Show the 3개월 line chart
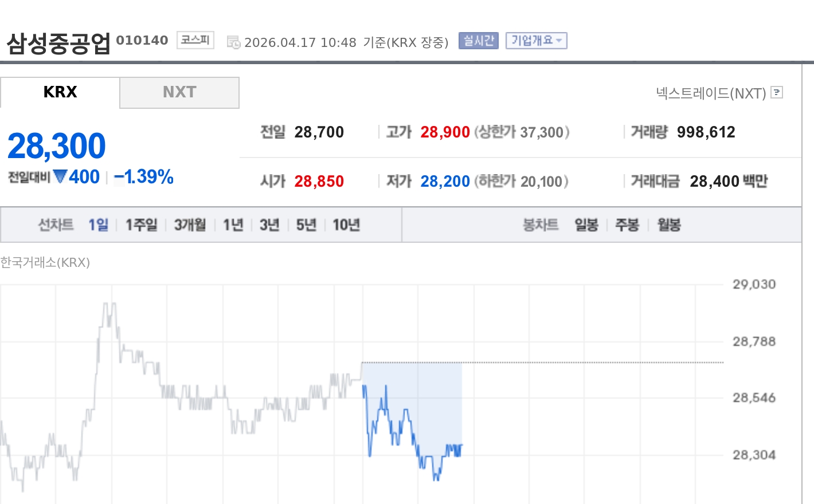The image size is (814, 504). point(190,225)
